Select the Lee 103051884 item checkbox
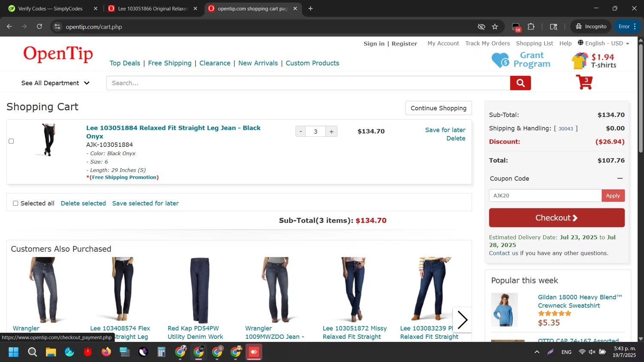 coord(11,141)
